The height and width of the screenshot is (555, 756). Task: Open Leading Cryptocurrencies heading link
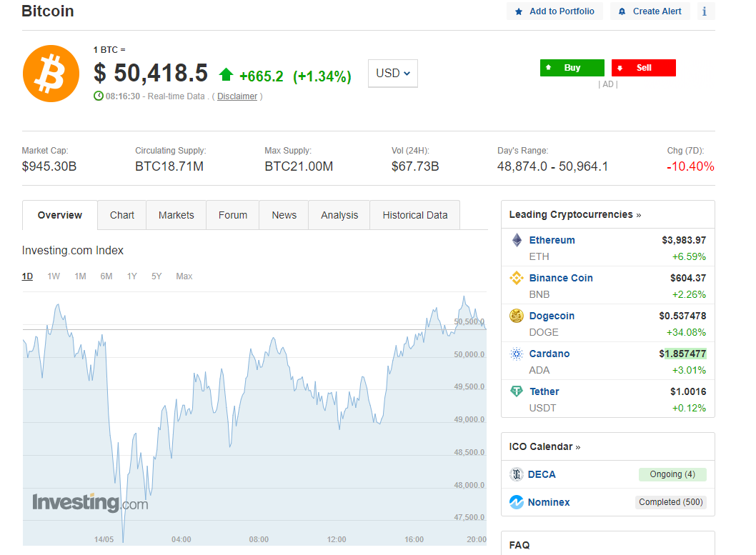(575, 214)
